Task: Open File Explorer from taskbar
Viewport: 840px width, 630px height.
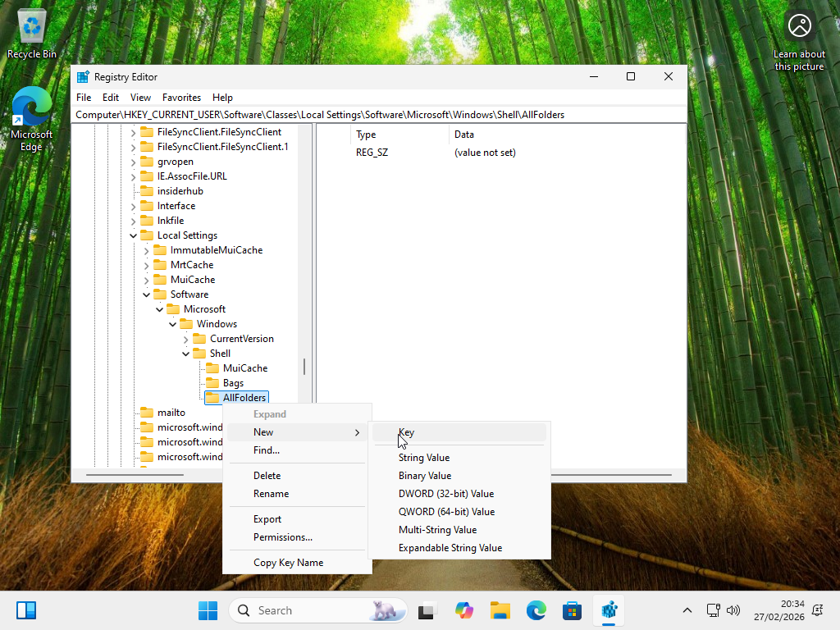Action: click(500, 610)
